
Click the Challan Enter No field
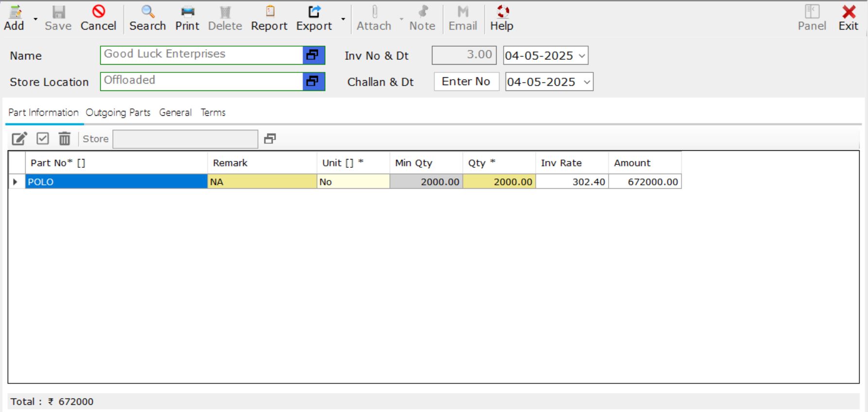[466, 82]
